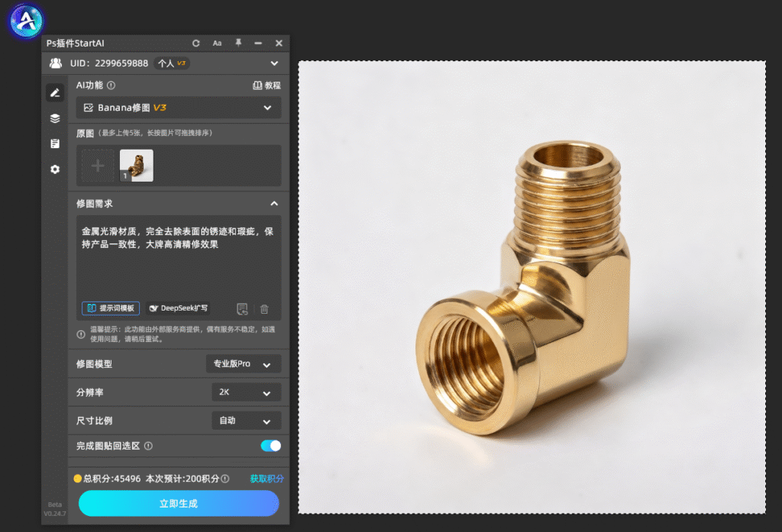Click the refresh icon in plugin title bar

[x=196, y=44]
